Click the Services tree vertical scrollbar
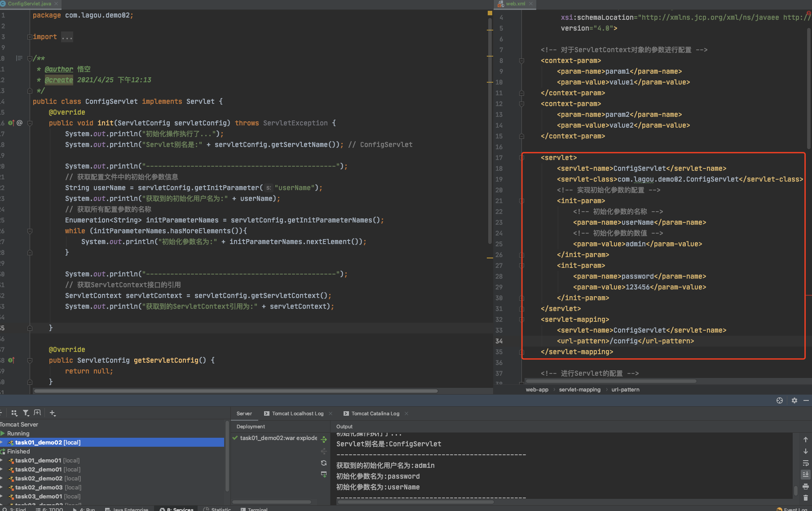Image resolution: width=812 pixels, height=511 pixels. [227, 456]
